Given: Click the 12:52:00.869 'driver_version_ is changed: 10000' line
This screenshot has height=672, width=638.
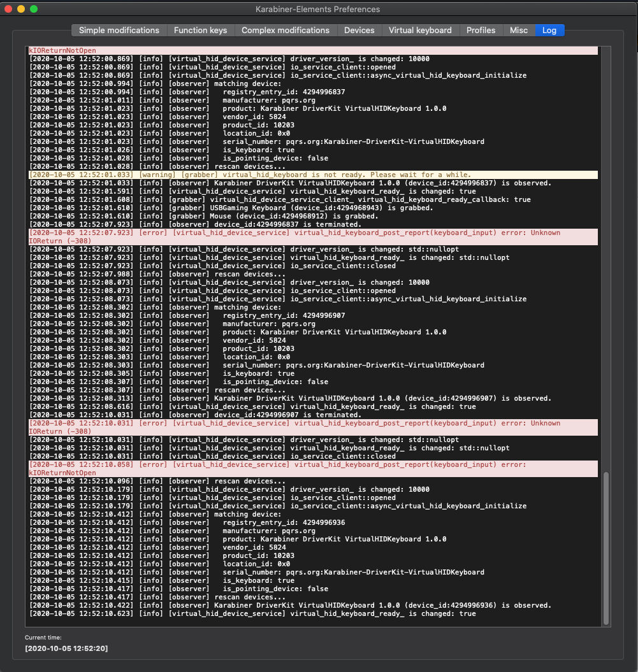Looking at the screenshot, I should click(229, 59).
